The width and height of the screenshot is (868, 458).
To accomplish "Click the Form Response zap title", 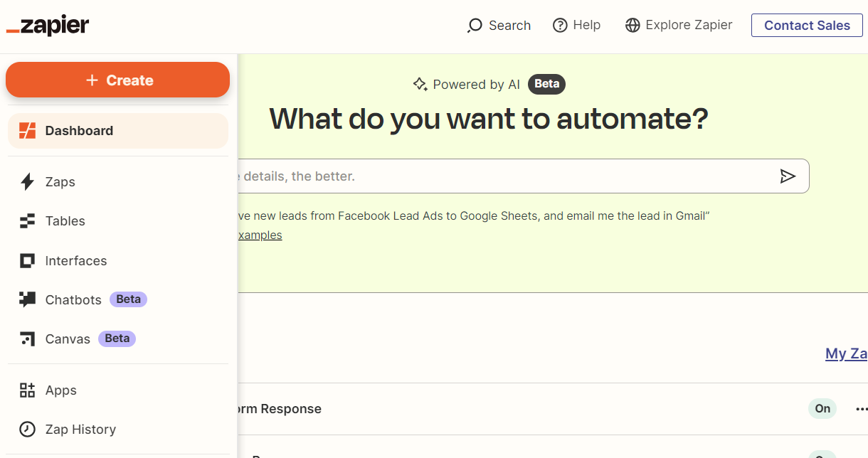I will click(x=280, y=409).
